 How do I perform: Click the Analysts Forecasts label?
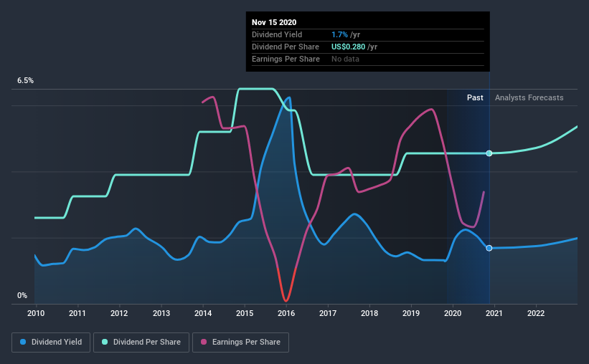tap(529, 97)
